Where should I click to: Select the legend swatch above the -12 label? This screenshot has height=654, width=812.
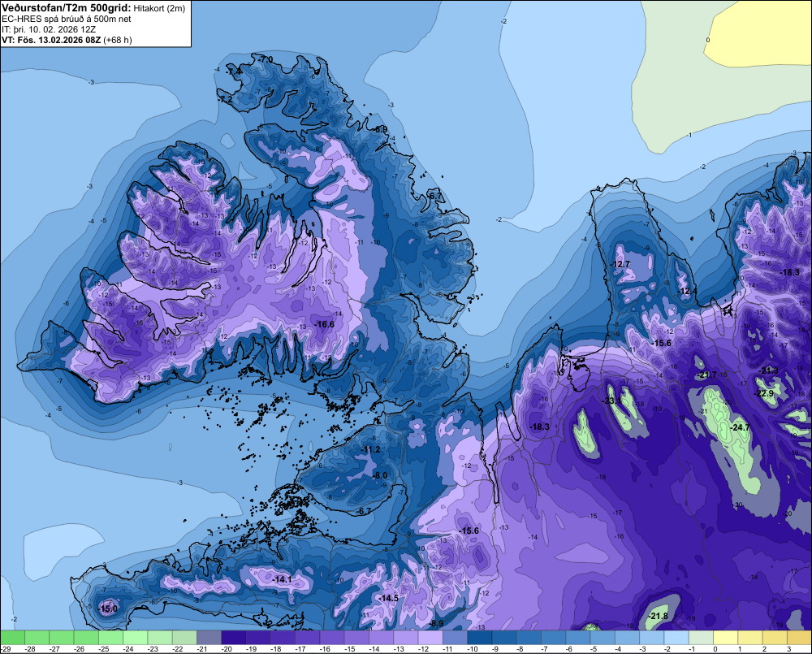pyautogui.click(x=430, y=637)
